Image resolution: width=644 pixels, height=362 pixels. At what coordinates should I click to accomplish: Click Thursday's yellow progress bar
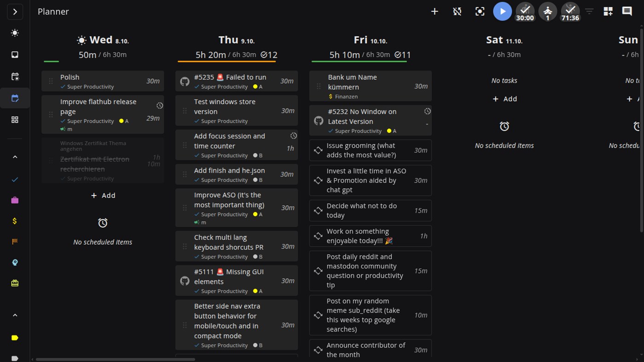(x=228, y=61)
